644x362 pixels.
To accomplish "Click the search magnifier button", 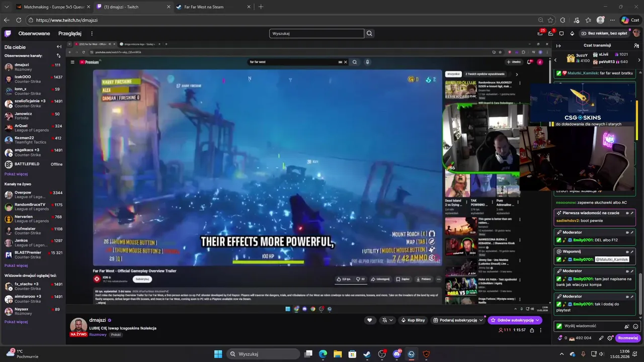I will 370,33.
